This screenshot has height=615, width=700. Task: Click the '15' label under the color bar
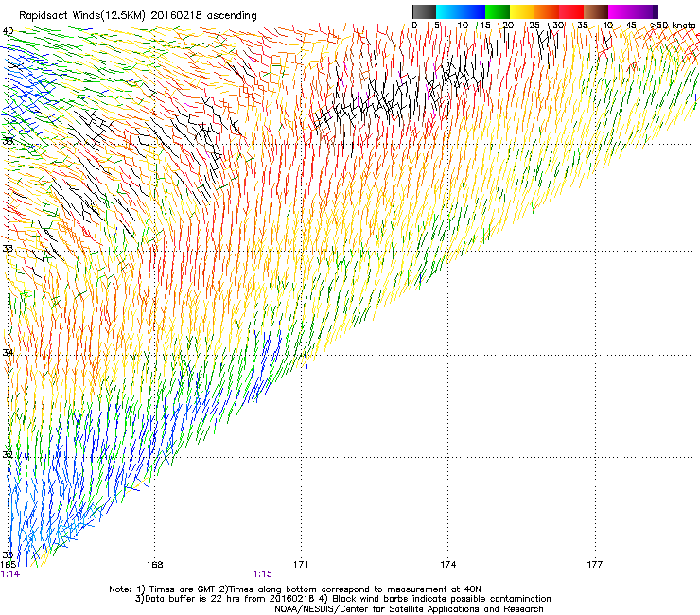[x=485, y=26]
